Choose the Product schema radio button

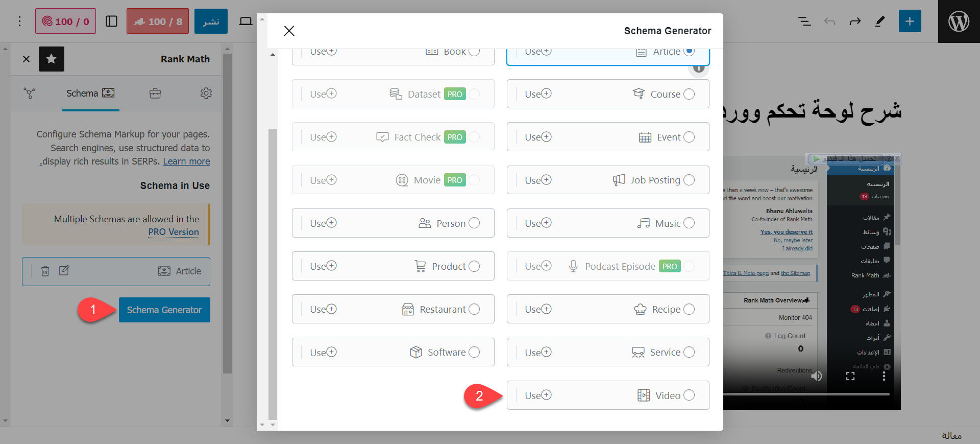coord(474,266)
